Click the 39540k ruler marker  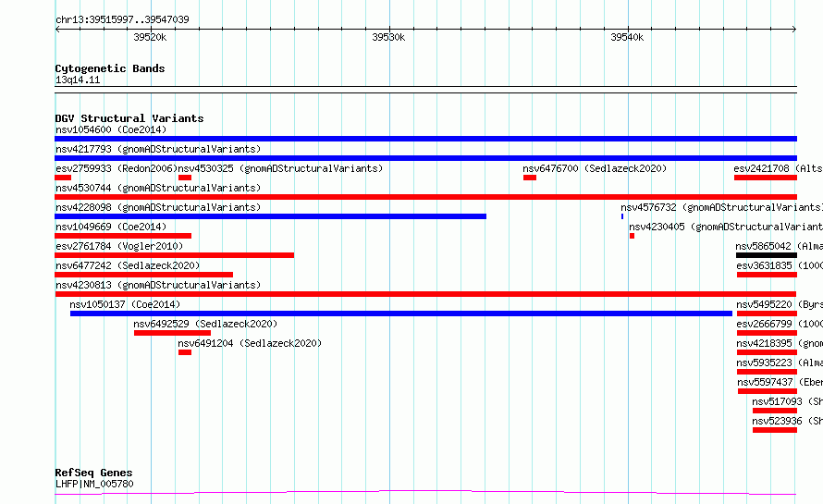click(627, 37)
